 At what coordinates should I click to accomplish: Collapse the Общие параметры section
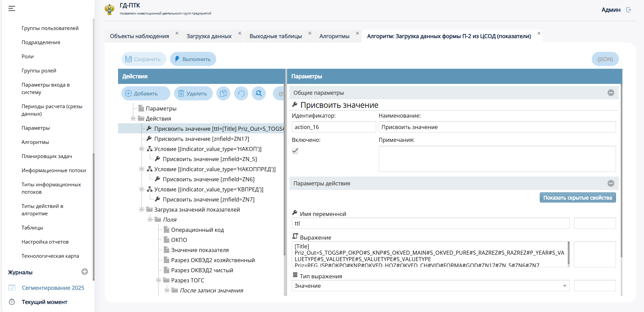click(x=611, y=93)
